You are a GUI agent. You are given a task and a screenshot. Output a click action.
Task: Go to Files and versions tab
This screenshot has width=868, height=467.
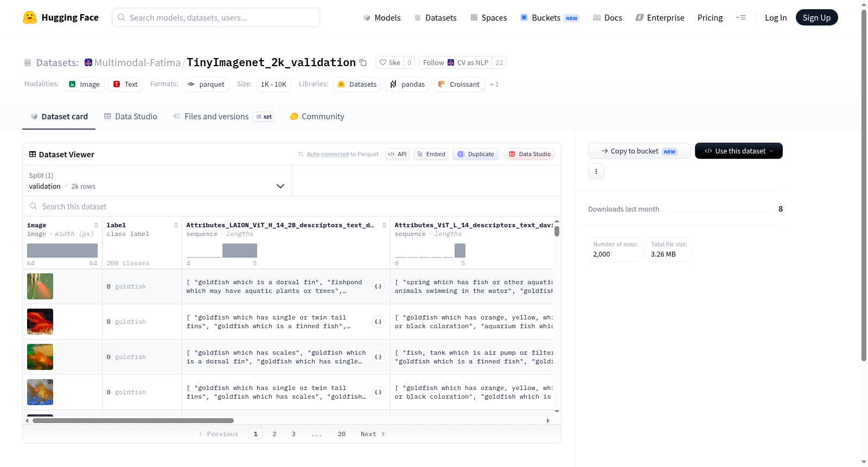[x=224, y=117]
